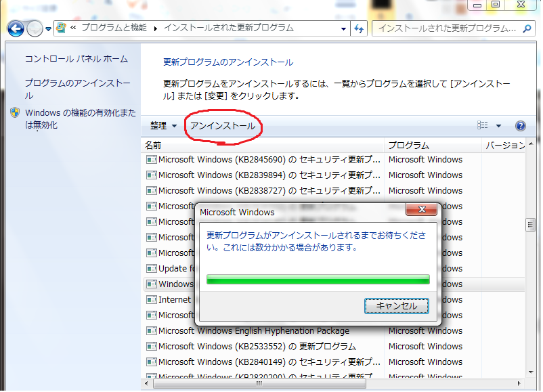The width and height of the screenshot is (543, 392).
Task: Select the KB2838727 security update name
Action: [x=269, y=191]
